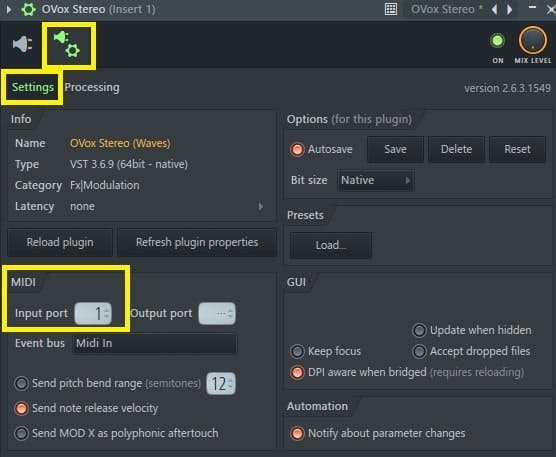Toggle the plugin ON green LED
Viewport: 556px width, 457px height.
click(x=497, y=41)
